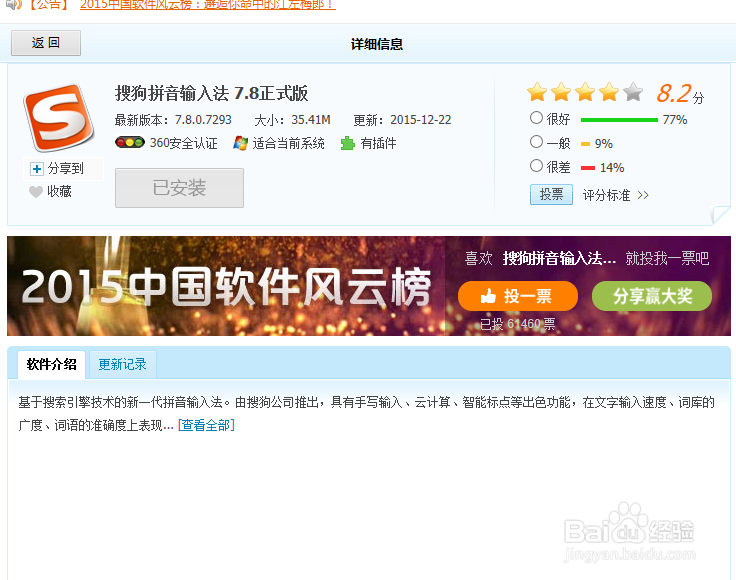Click the curled page corner icon

(x=721, y=214)
